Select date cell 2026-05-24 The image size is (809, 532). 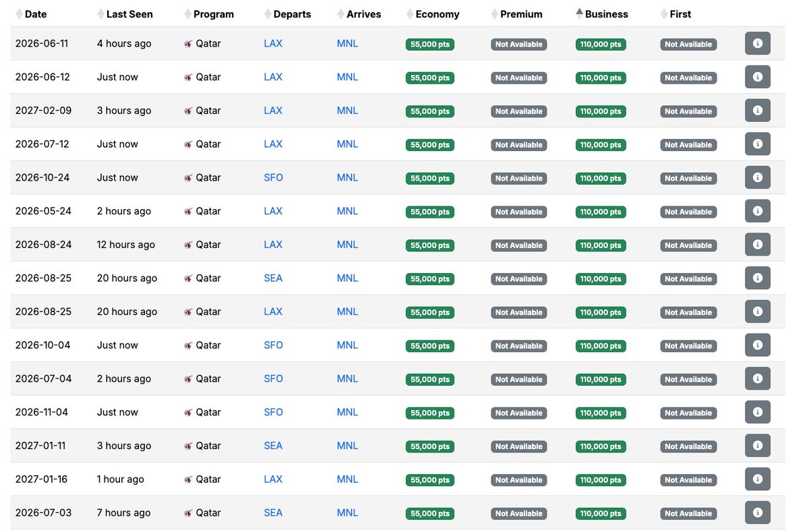[43, 211]
